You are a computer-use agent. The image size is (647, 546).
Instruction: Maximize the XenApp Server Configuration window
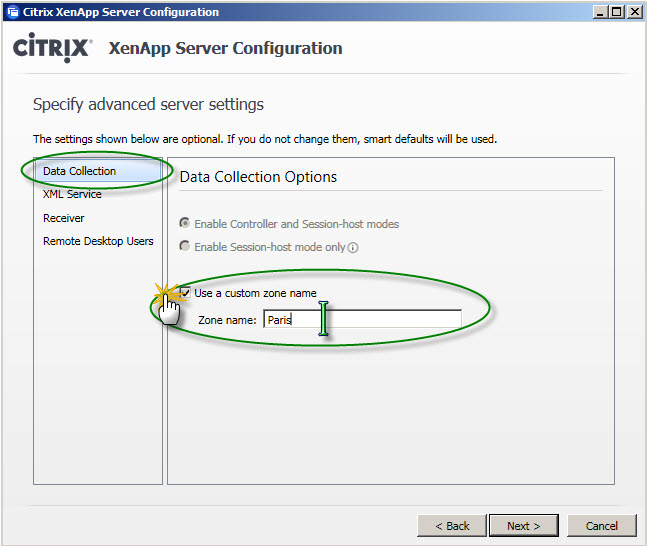[x=617, y=12]
